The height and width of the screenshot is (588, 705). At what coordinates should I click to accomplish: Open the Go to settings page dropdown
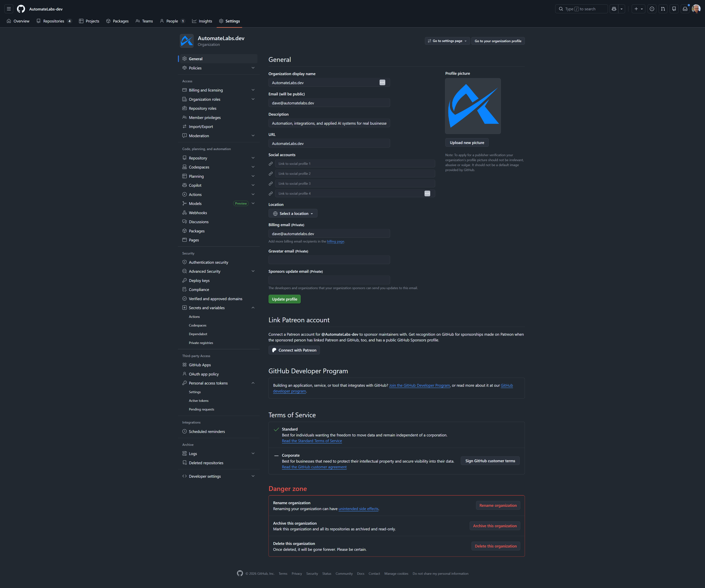(447, 41)
